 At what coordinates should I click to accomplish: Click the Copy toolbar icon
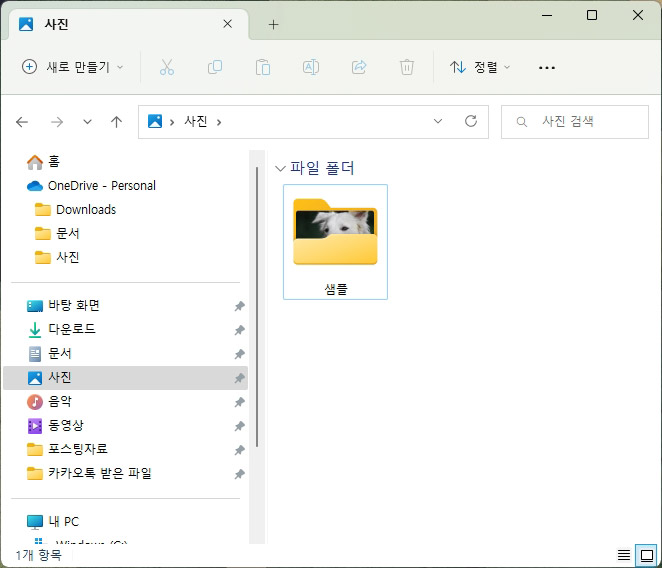coord(215,67)
